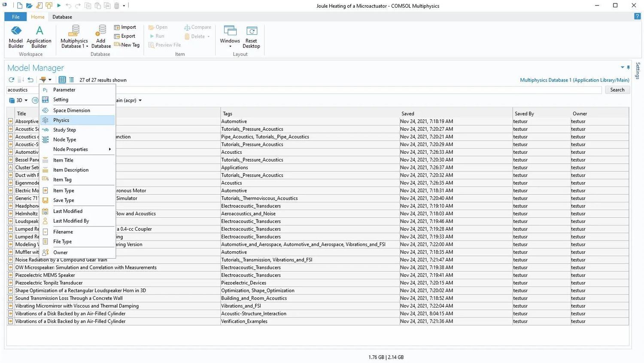The width and height of the screenshot is (644, 363).
Task: Toggle the detailed list view of results
Action: pos(71,79)
